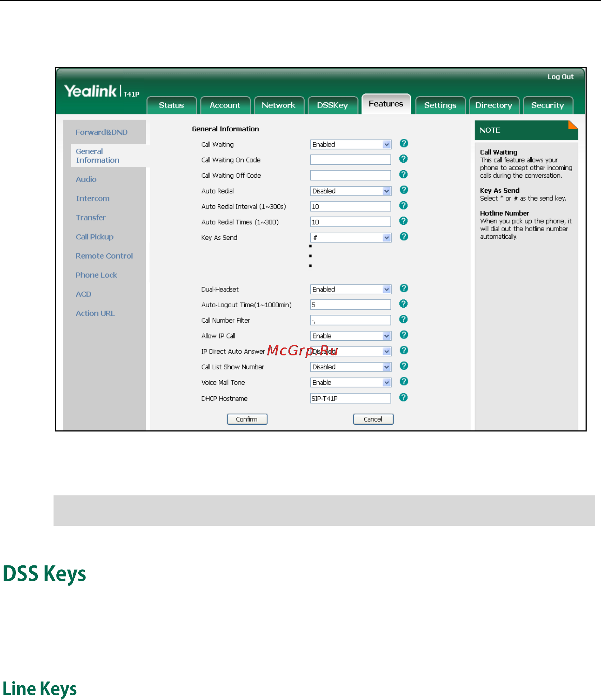Click help icon next to Call Waiting

(404, 144)
